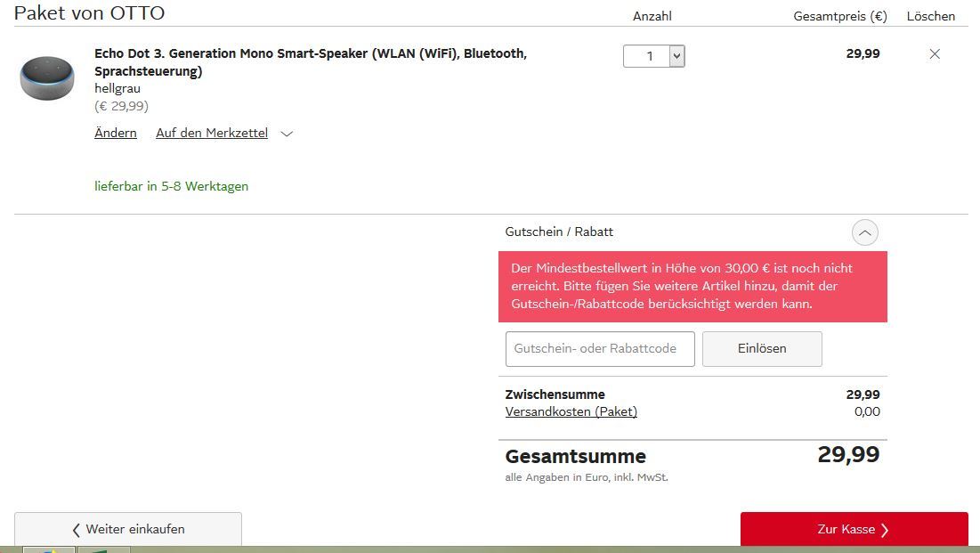The height and width of the screenshot is (553, 980).
Task: Add item via Auf den Merkzettel link
Action: [212, 133]
